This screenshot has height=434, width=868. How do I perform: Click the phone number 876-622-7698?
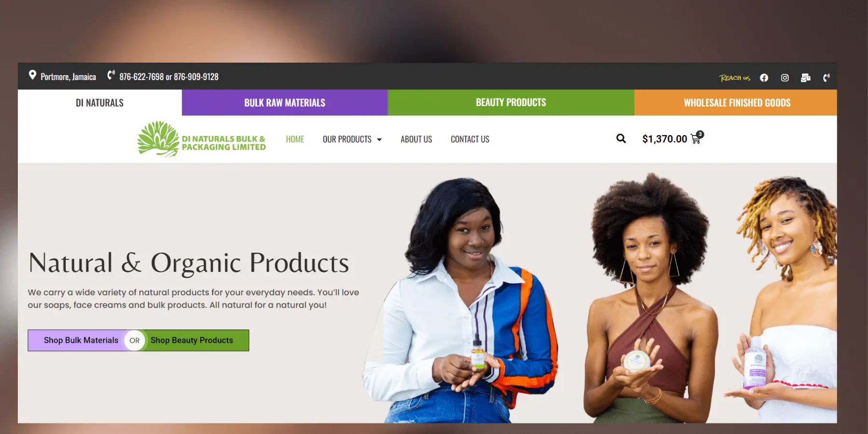pos(141,77)
